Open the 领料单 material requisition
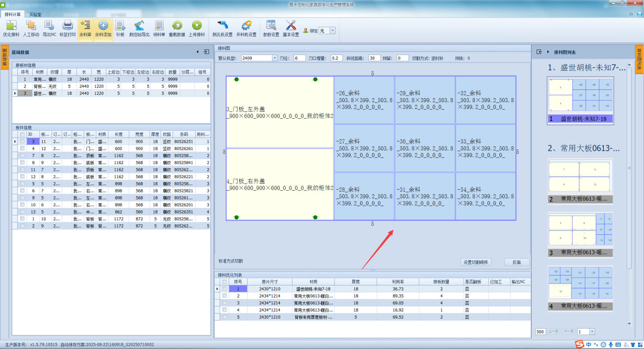This screenshot has width=644, height=349. 159,29
